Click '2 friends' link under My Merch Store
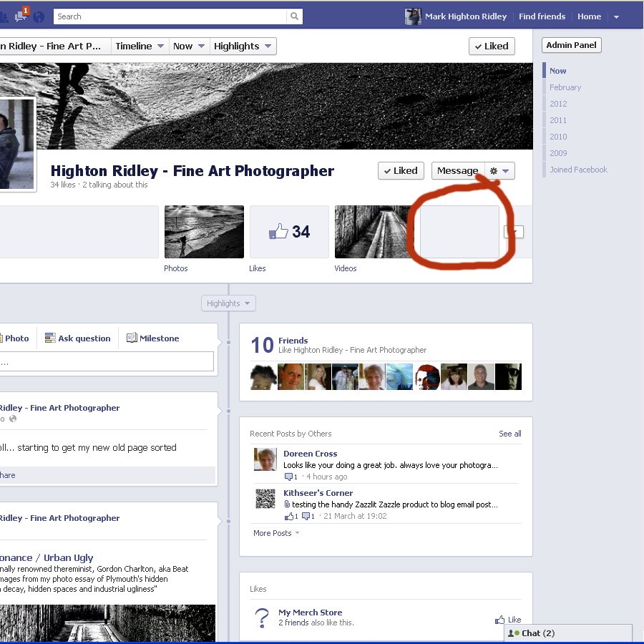The width and height of the screenshot is (644, 644). (293, 623)
